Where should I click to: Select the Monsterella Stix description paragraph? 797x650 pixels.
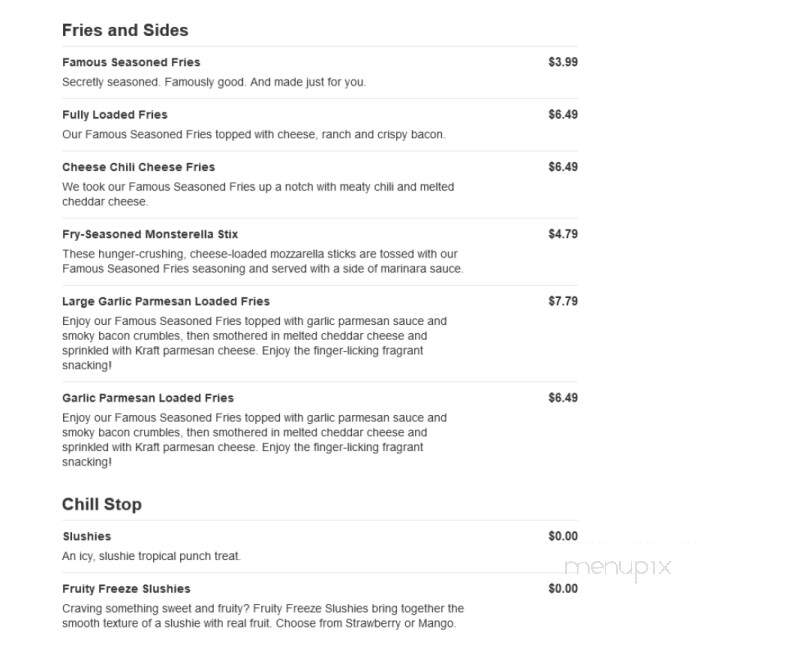(x=263, y=261)
